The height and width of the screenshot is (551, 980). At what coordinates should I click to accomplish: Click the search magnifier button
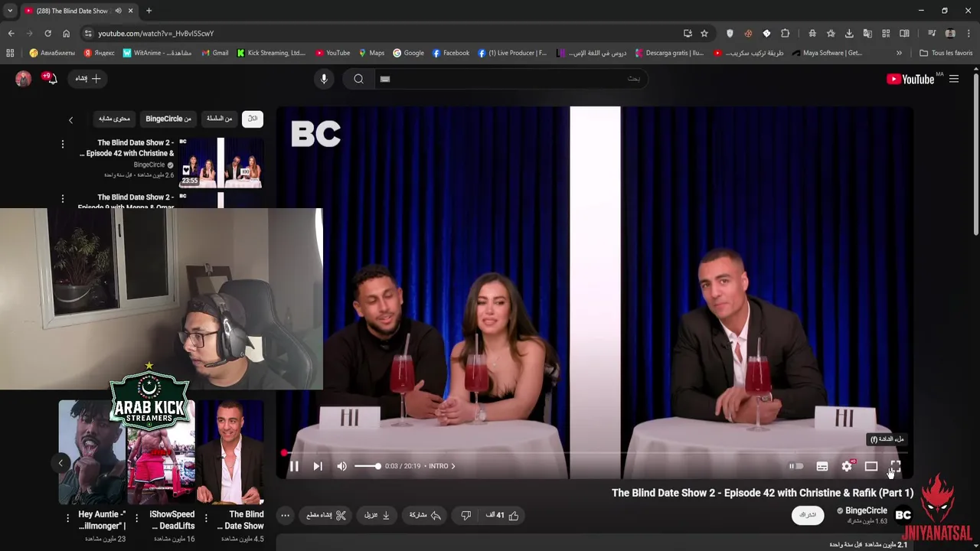click(358, 79)
